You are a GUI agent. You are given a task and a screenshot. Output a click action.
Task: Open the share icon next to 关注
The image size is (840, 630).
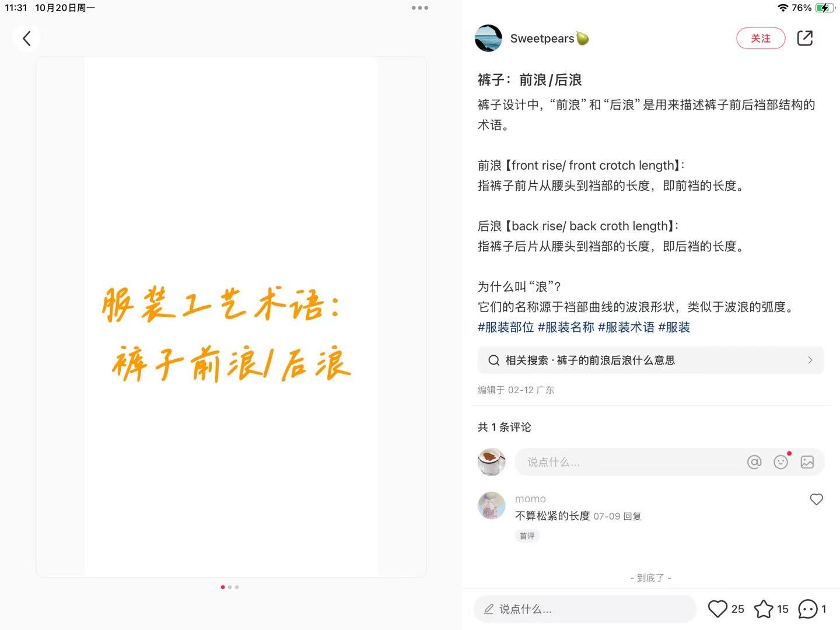(x=804, y=38)
